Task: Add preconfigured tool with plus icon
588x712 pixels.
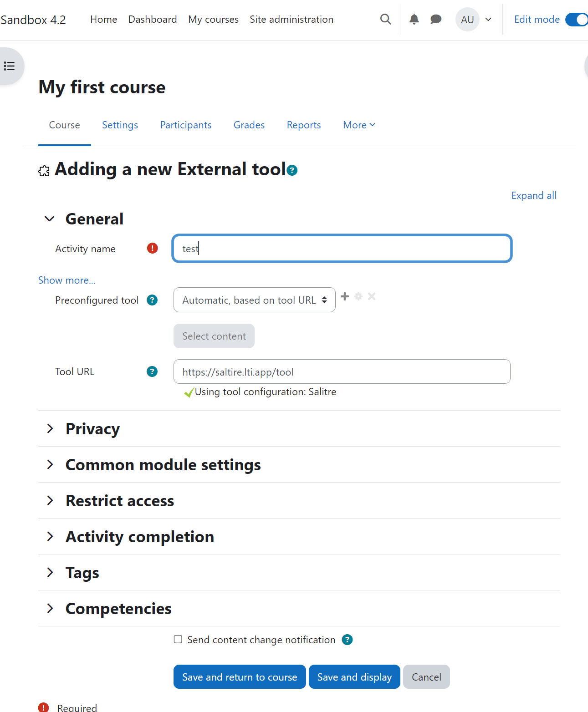Action: [x=345, y=296]
